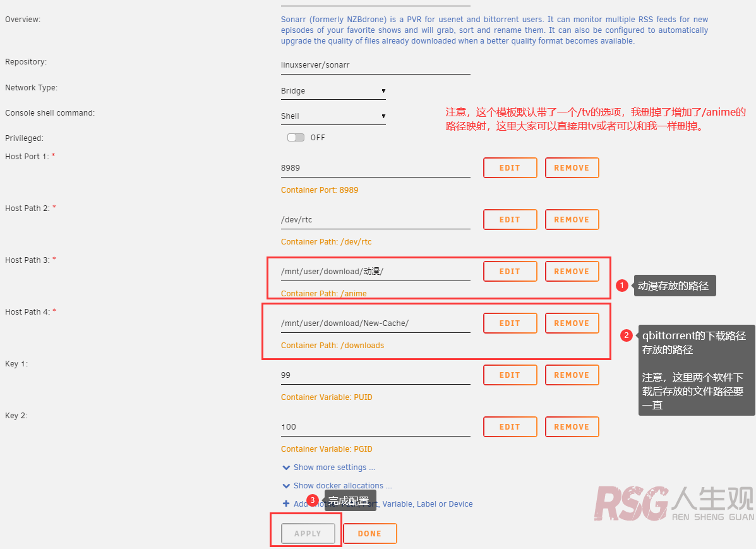Open the Console shell command dropdown
Viewport: 756px width, 549px height.
333,116
